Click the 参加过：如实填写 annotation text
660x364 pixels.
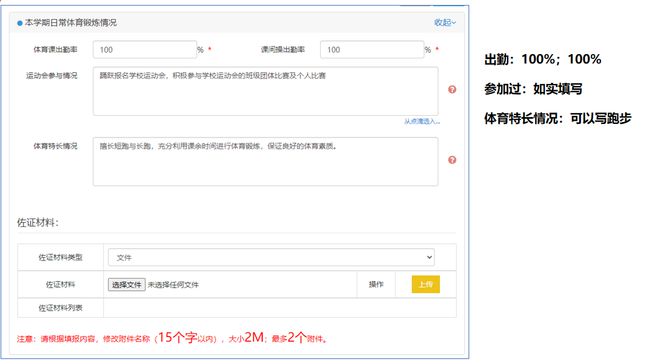point(533,89)
